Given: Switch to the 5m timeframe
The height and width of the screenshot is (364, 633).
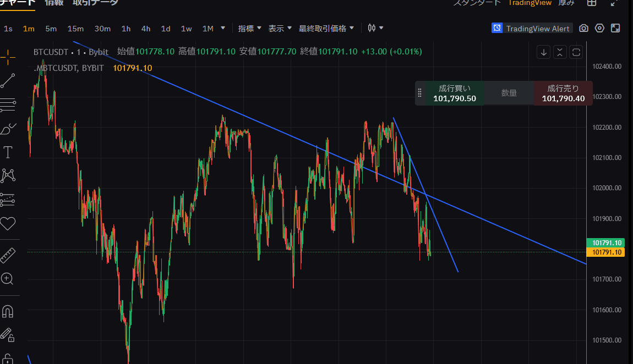Looking at the screenshot, I should tap(51, 28).
